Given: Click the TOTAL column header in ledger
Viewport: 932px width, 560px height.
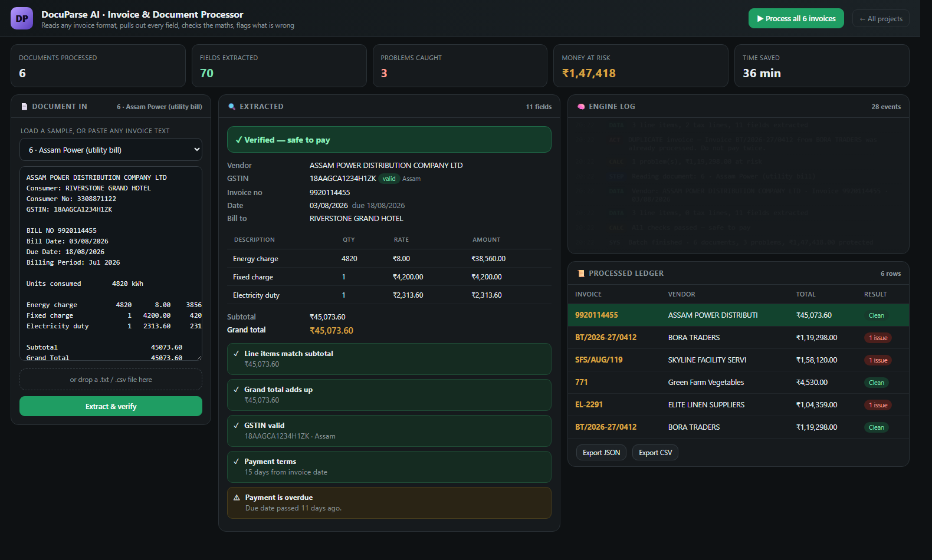Looking at the screenshot, I should [806, 294].
